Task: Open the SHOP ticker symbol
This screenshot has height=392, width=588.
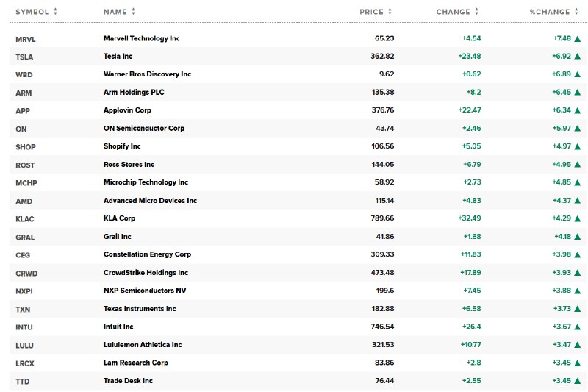Action: (26, 147)
